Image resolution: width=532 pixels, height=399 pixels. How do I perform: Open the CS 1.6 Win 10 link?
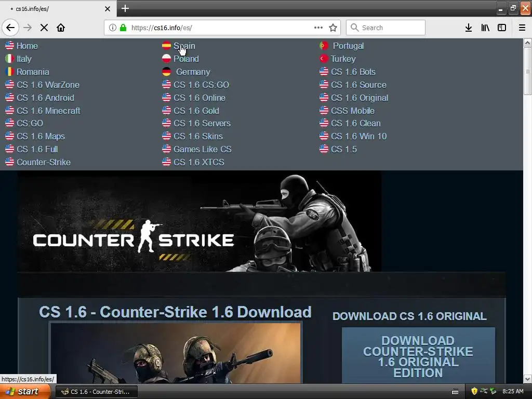pyautogui.click(x=358, y=136)
